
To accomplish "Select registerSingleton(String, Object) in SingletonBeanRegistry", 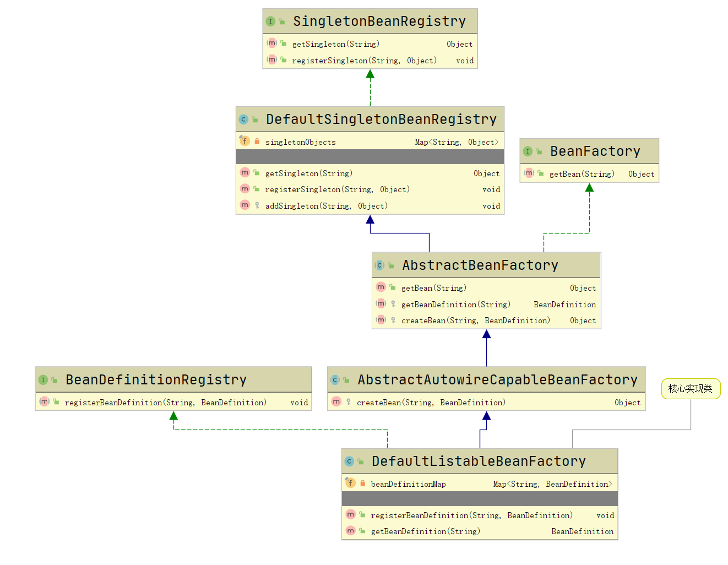I will pos(365,61).
